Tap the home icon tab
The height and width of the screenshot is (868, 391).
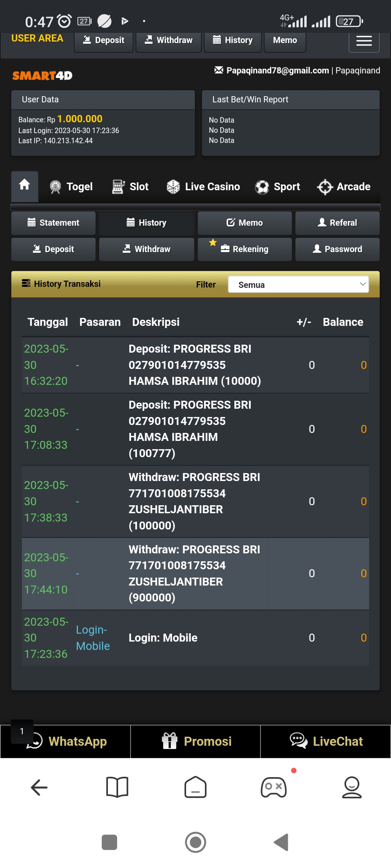[25, 186]
